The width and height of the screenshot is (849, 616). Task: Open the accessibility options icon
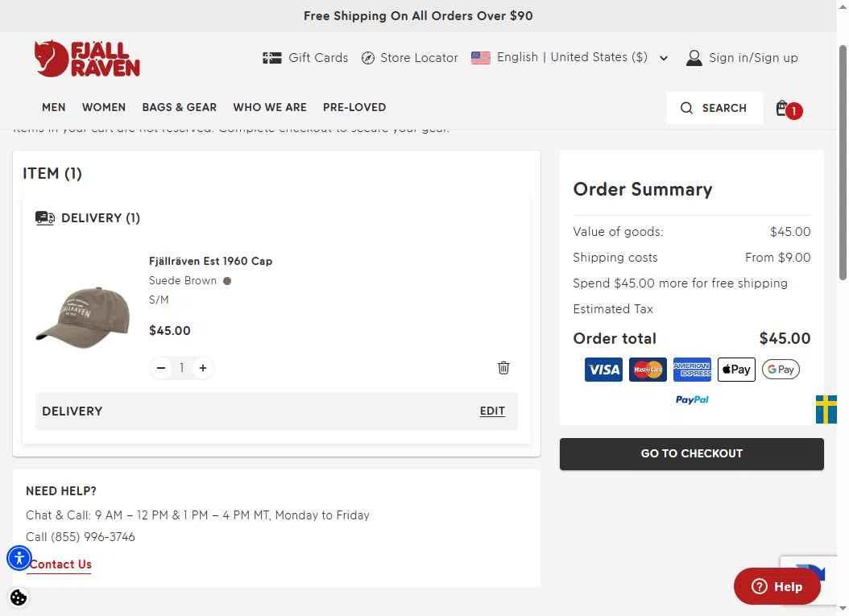coord(19,557)
